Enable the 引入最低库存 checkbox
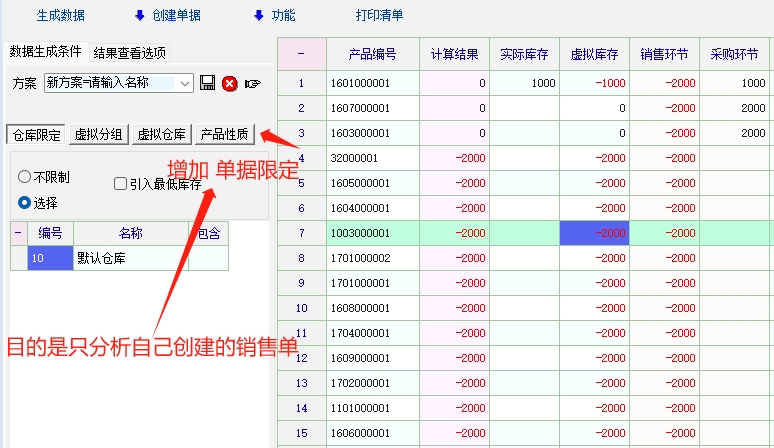Image resolution: width=774 pixels, height=448 pixels. click(121, 184)
